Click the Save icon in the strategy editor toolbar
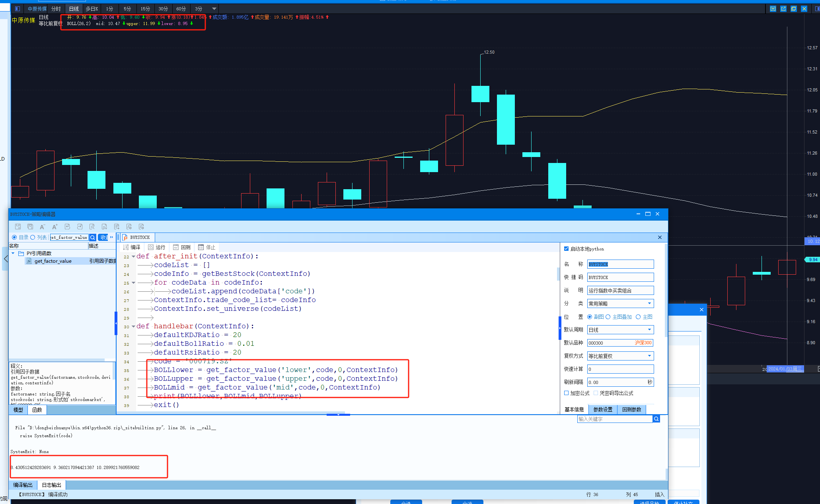 tap(18, 227)
